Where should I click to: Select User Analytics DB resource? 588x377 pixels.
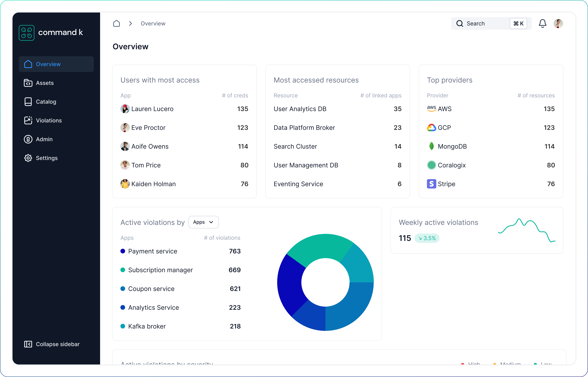click(300, 109)
